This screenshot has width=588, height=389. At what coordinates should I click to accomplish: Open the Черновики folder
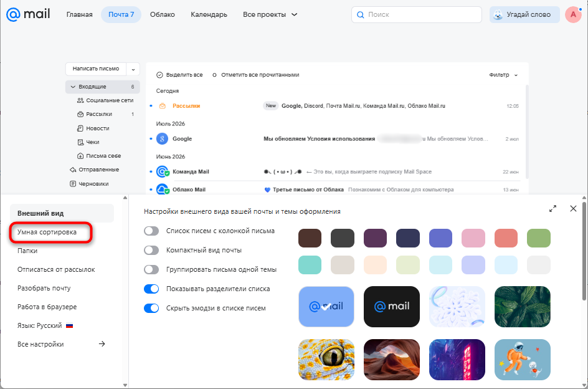(x=89, y=184)
